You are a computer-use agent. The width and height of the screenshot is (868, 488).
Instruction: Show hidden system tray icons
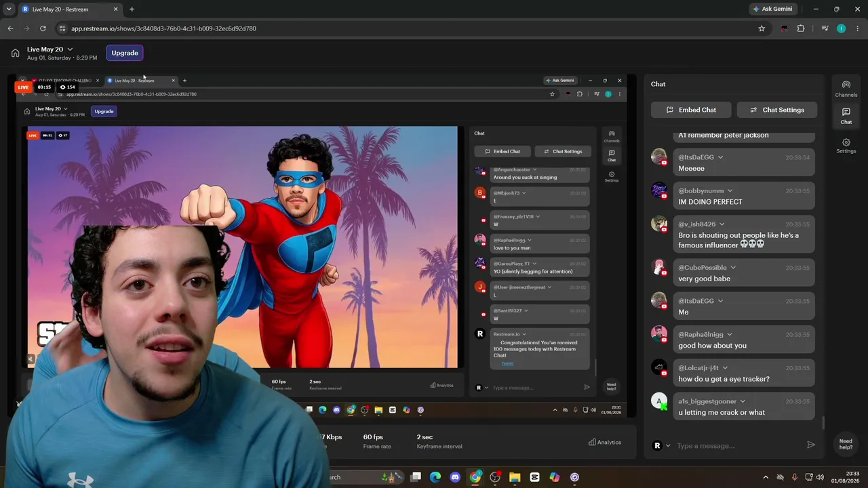pos(766,477)
